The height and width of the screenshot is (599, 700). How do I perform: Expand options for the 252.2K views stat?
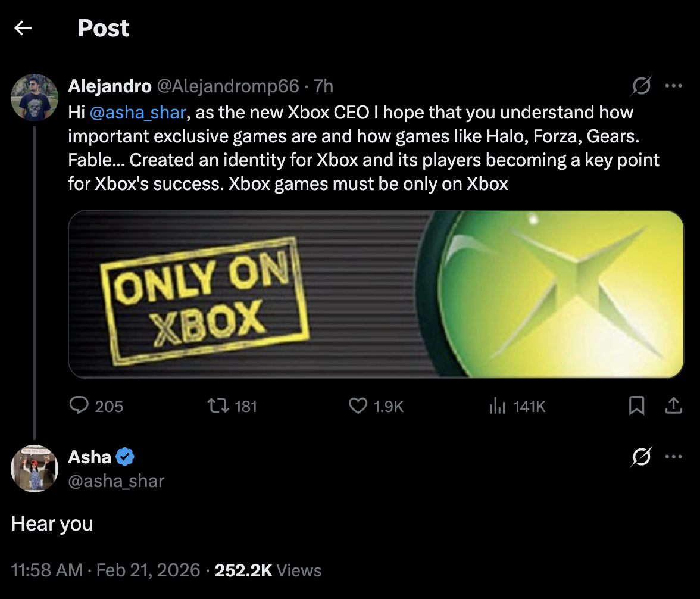coord(243,570)
